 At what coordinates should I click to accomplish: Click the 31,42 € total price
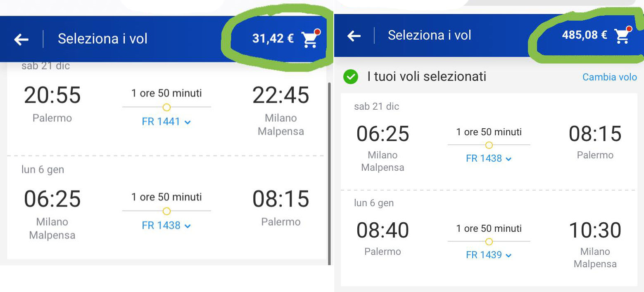click(x=273, y=39)
